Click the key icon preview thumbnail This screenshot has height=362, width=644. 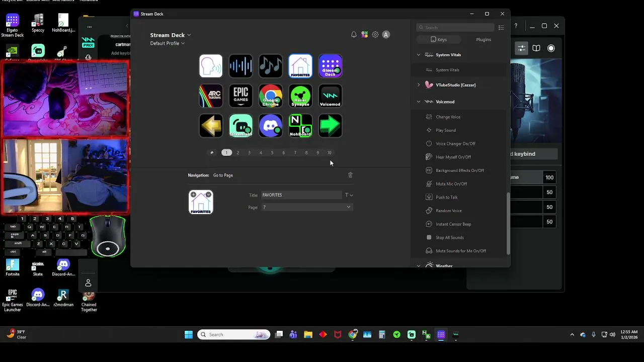201,202
